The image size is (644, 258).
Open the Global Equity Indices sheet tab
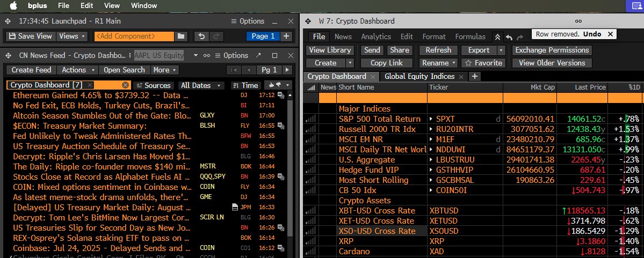click(419, 76)
